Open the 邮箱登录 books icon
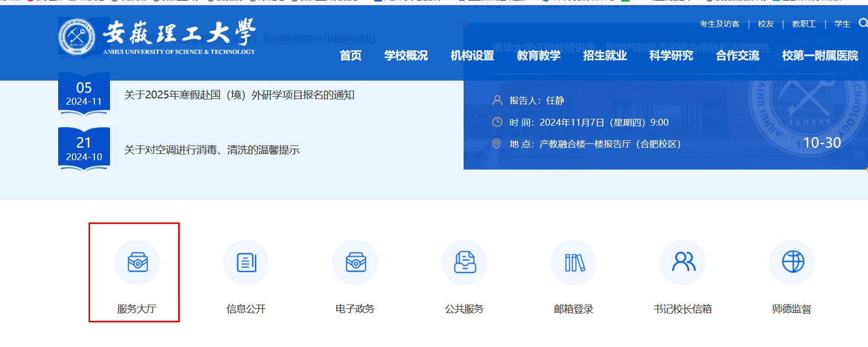The height and width of the screenshot is (347, 868). (574, 262)
